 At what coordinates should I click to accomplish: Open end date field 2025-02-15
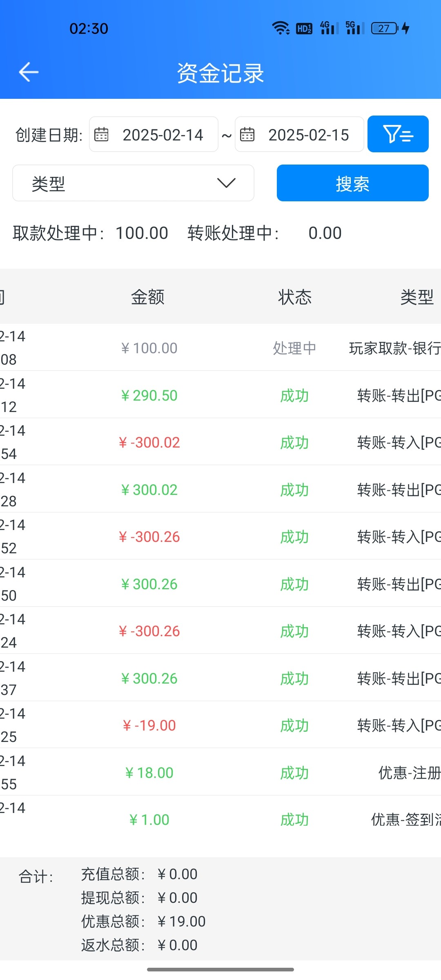308,135
